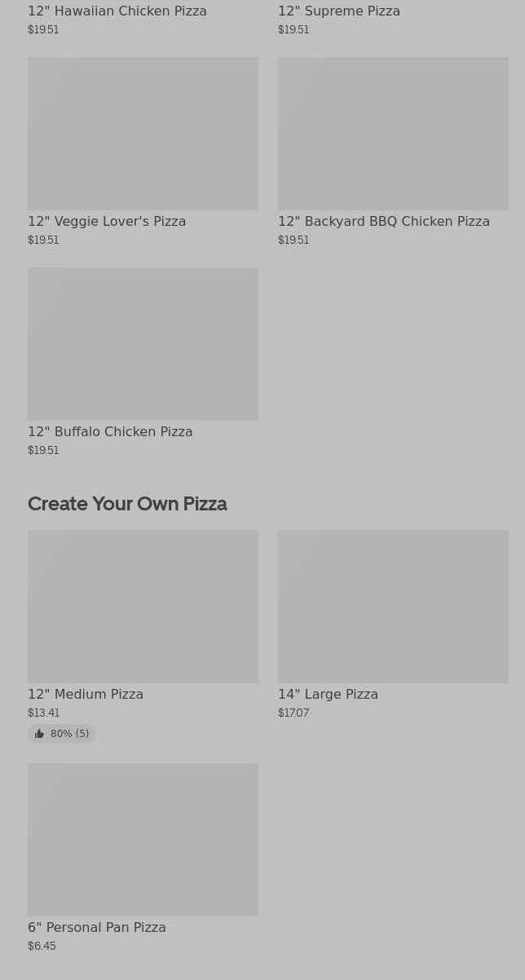The height and width of the screenshot is (980, 525).
Task: Open the 6" Personal Pan Pizza title
Action: coord(97,928)
